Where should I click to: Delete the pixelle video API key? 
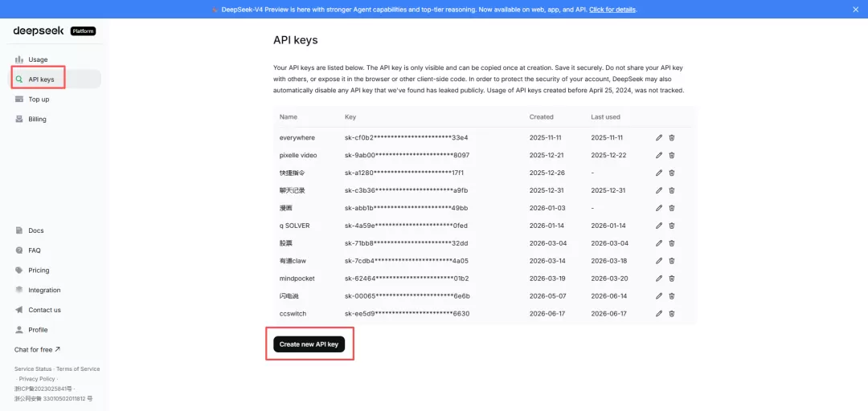point(671,156)
